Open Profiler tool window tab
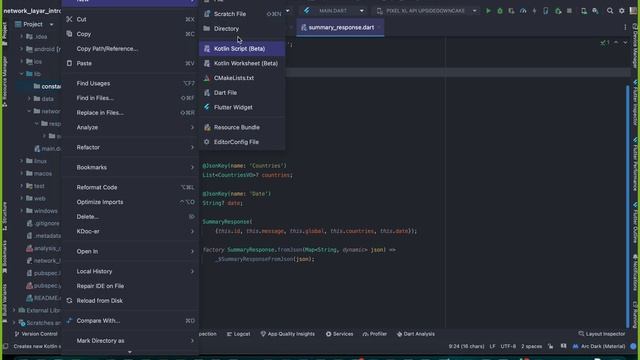 [375, 334]
